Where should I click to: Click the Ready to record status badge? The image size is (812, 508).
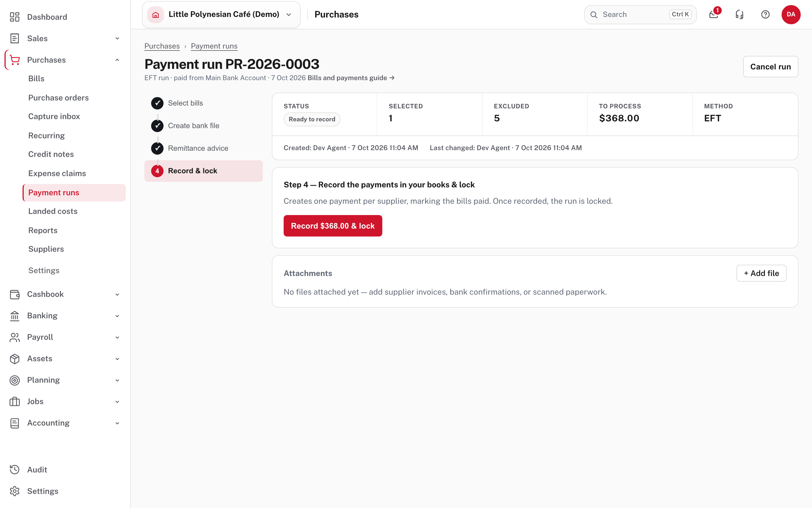[x=312, y=119]
